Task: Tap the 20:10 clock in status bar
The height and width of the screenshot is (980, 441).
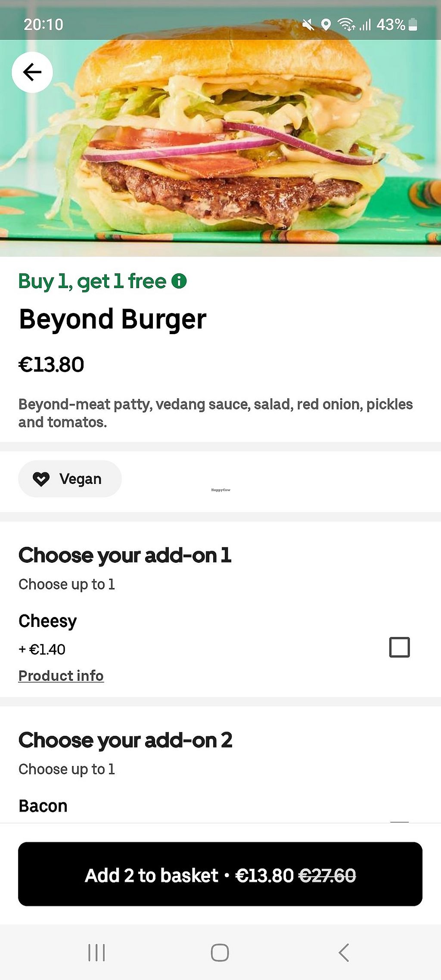Action: click(x=43, y=25)
